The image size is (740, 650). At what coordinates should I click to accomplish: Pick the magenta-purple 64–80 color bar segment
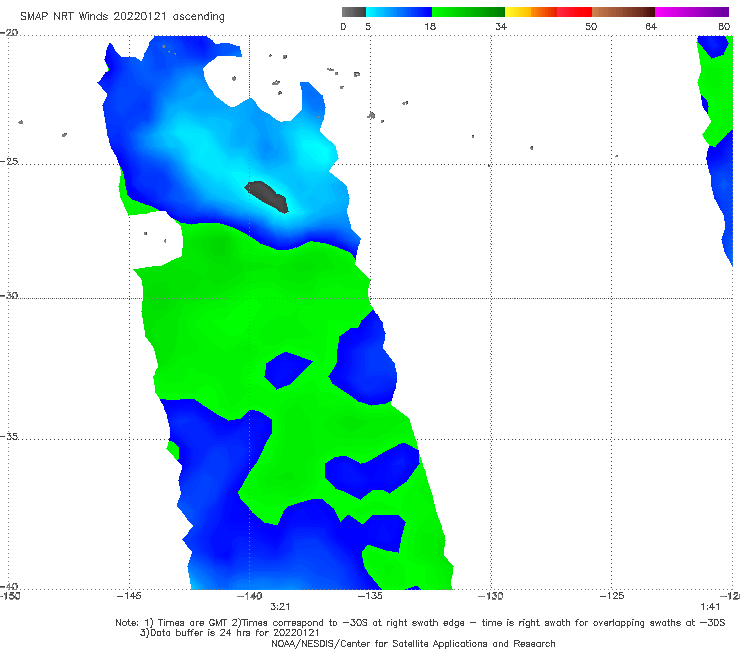pyautogui.click(x=692, y=12)
